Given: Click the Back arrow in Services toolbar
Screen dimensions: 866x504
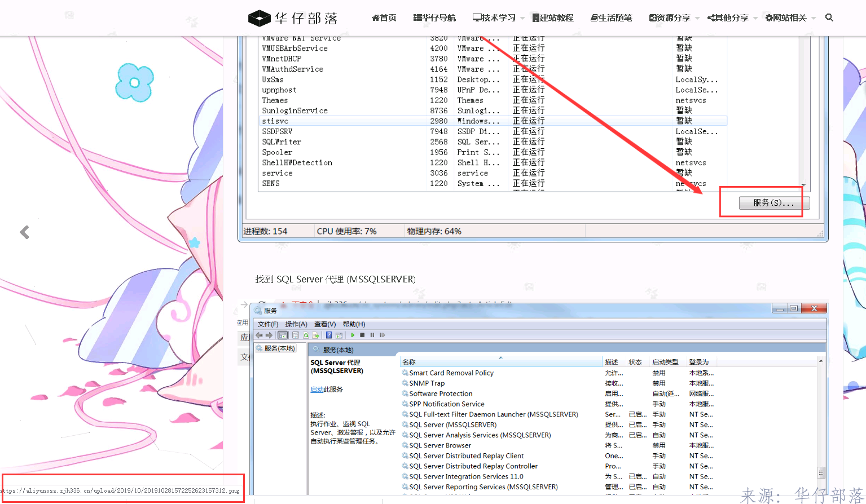Looking at the screenshot, I should pyautogui.click(x=259, y=335).
